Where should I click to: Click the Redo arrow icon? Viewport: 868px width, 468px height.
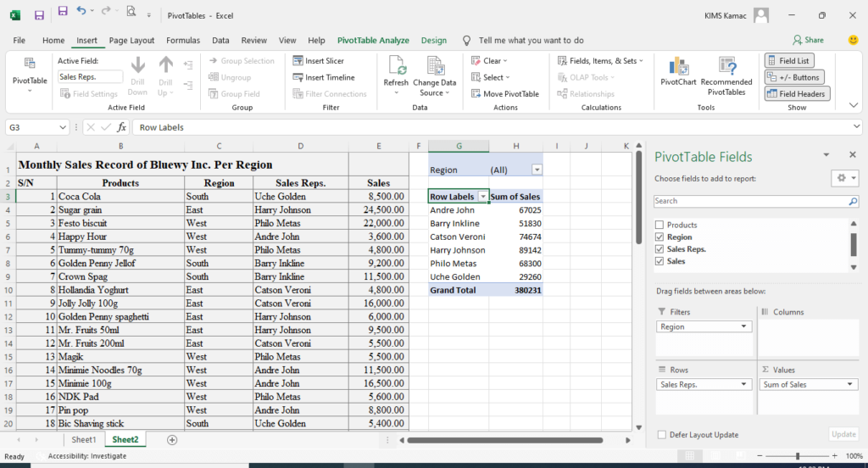pyautogui.click(x=106, y=11)
